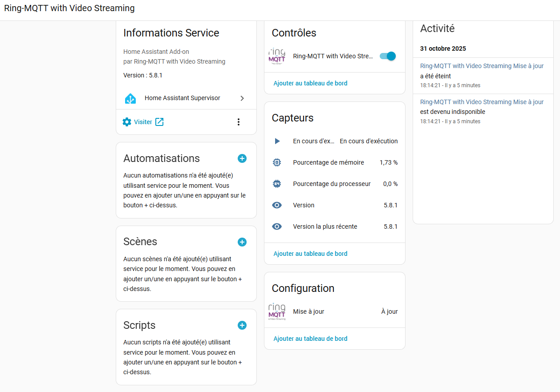Add a new scene with plus icon
The image size is (560, 392).
pos(242,242)
